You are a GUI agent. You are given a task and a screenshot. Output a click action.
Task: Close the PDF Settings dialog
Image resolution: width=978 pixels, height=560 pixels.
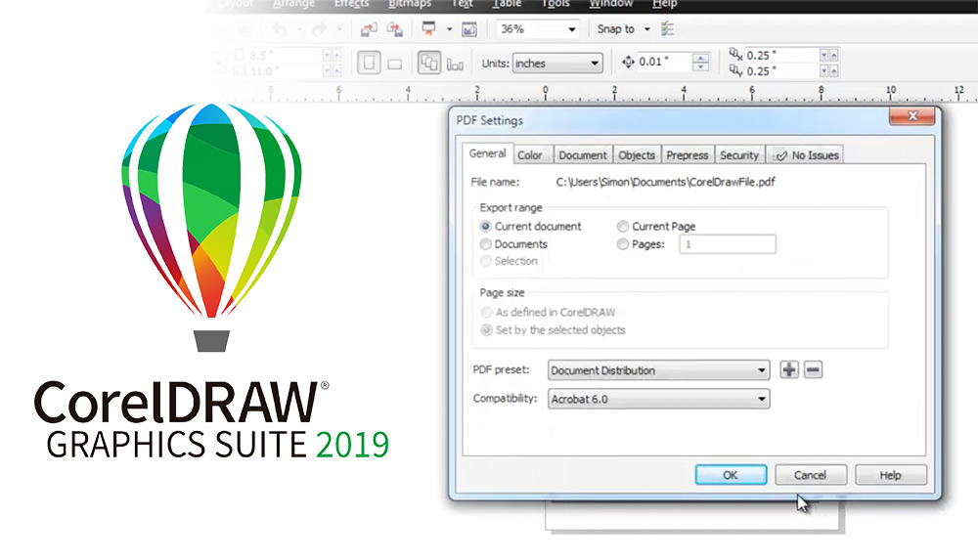(x=911, y=116)
